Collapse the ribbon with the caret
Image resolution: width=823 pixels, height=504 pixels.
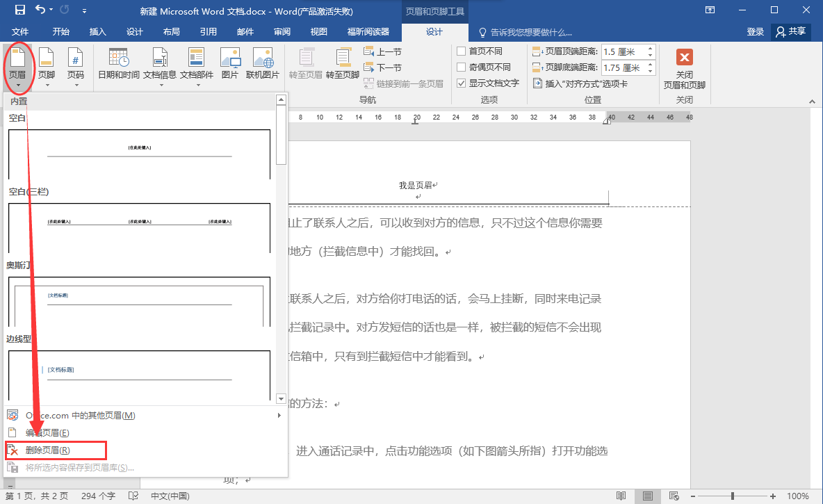pyautogui.click(x=812, y=101)
